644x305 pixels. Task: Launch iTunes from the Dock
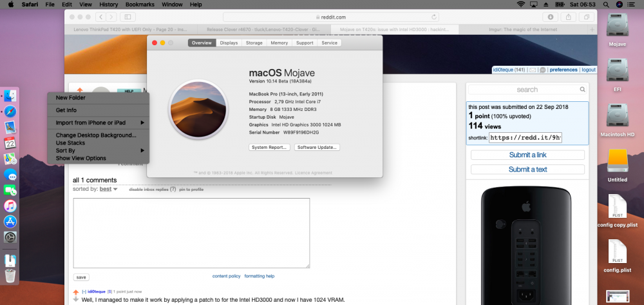[x=10, y=206]
